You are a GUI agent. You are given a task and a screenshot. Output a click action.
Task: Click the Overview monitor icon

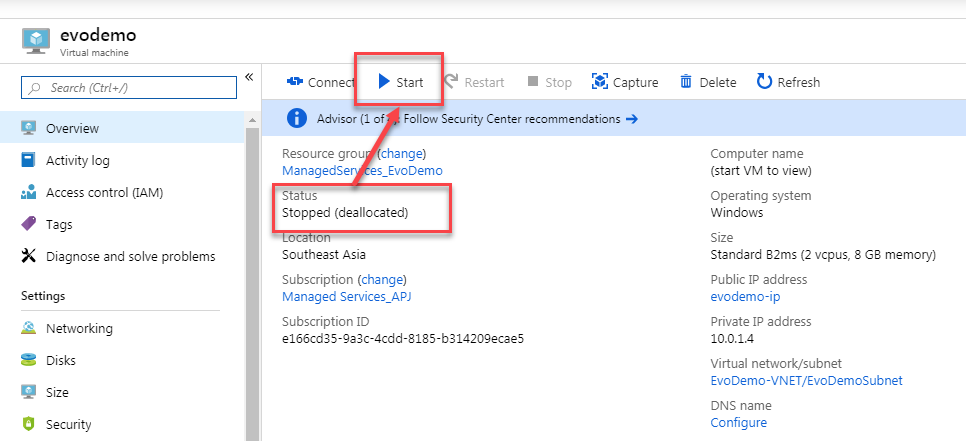point(28,128)
